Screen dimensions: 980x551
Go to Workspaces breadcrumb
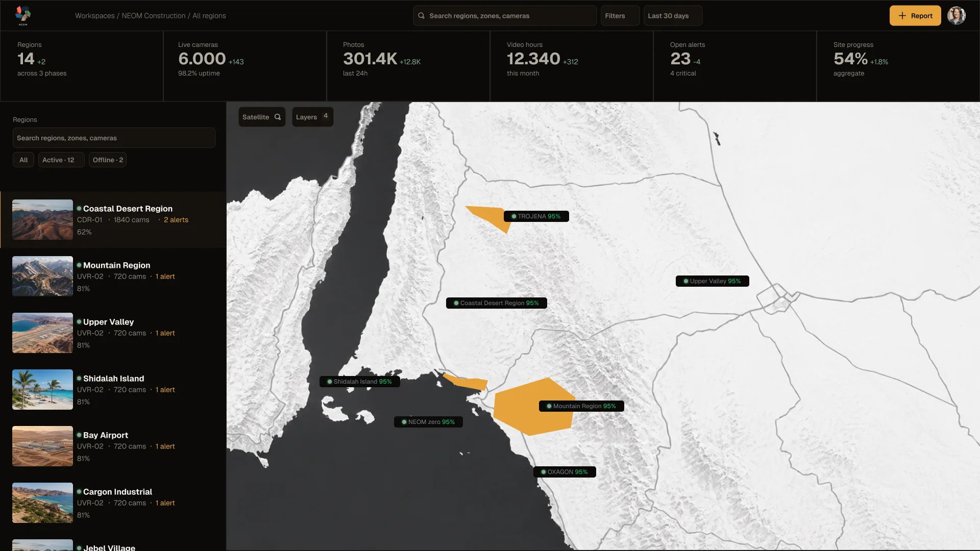(95, 16)
